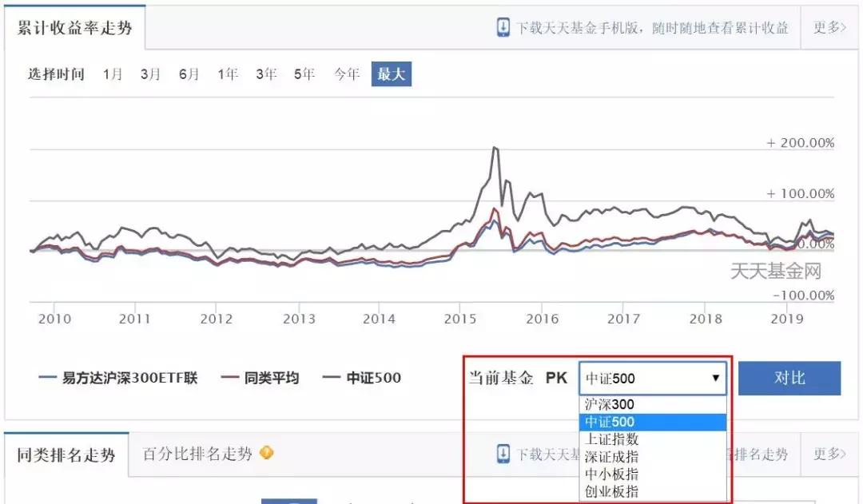Select the 今年 time filter

[345, 73]
